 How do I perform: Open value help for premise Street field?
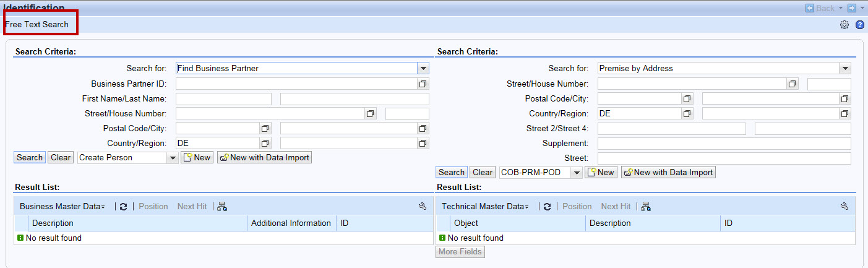(792, 84)
